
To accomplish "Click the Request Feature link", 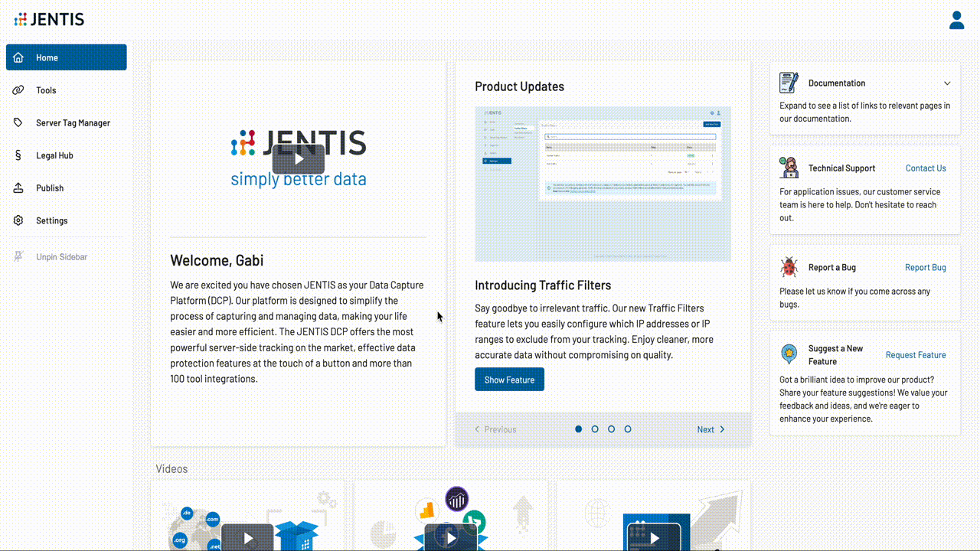I will coord(916,355).
